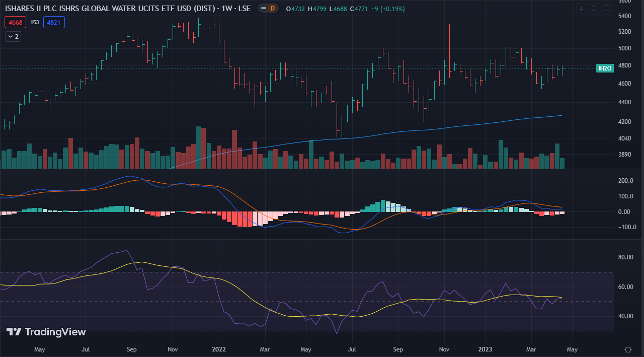644x357 pixels.
Task: Click the 5400 price scale label
Action: tap(625, 16)
